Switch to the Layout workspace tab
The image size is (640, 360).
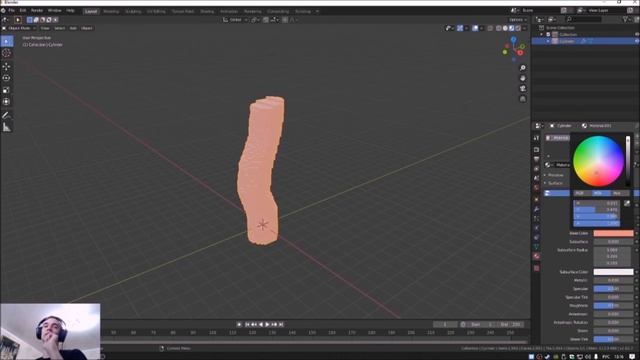[91, 11]
